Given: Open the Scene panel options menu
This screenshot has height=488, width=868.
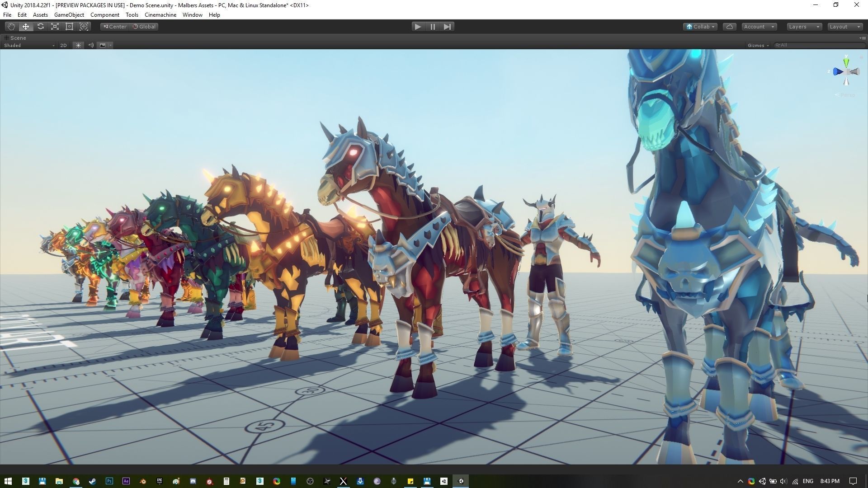Looking at the screenshot, I should [862, 38].
